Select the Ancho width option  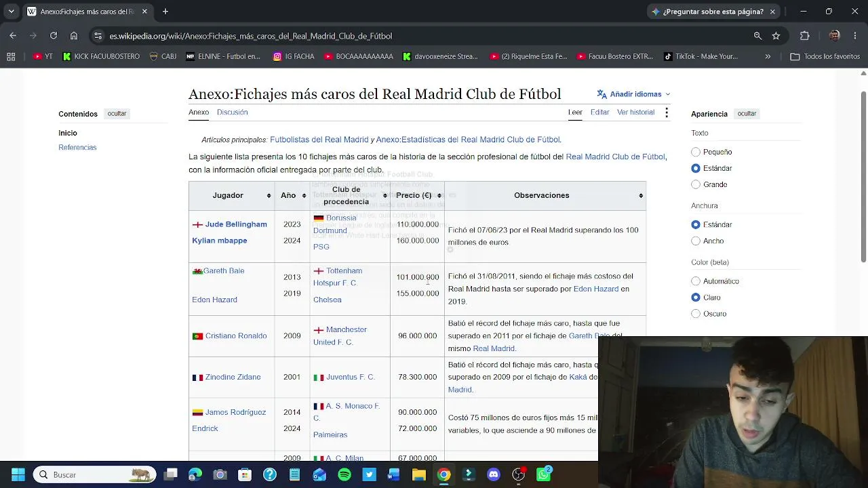(696, 241)
